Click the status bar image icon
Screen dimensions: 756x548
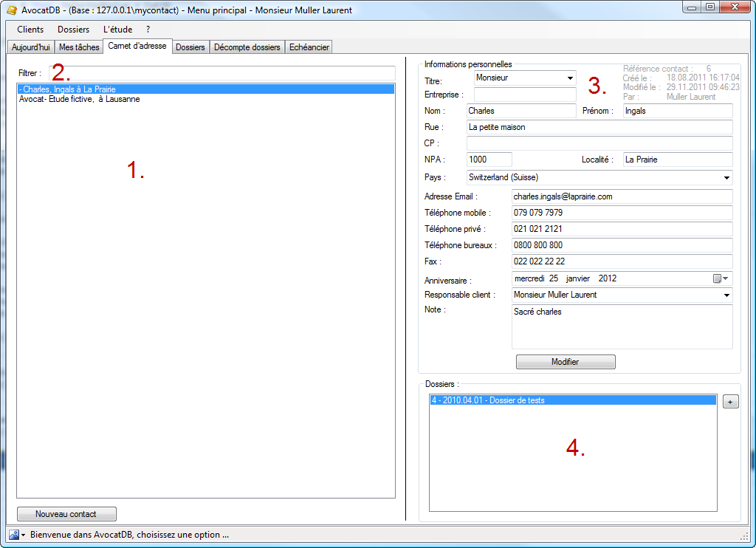click(x=13, y=535)
